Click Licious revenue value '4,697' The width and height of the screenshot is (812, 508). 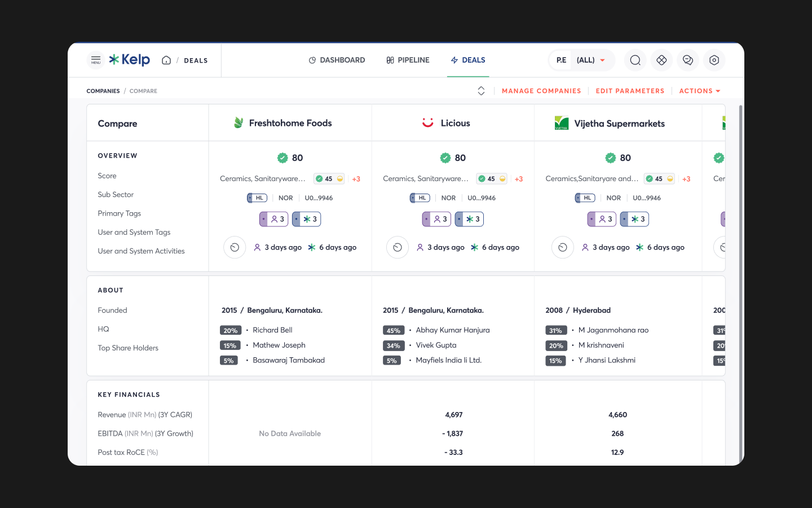(454, 415)
